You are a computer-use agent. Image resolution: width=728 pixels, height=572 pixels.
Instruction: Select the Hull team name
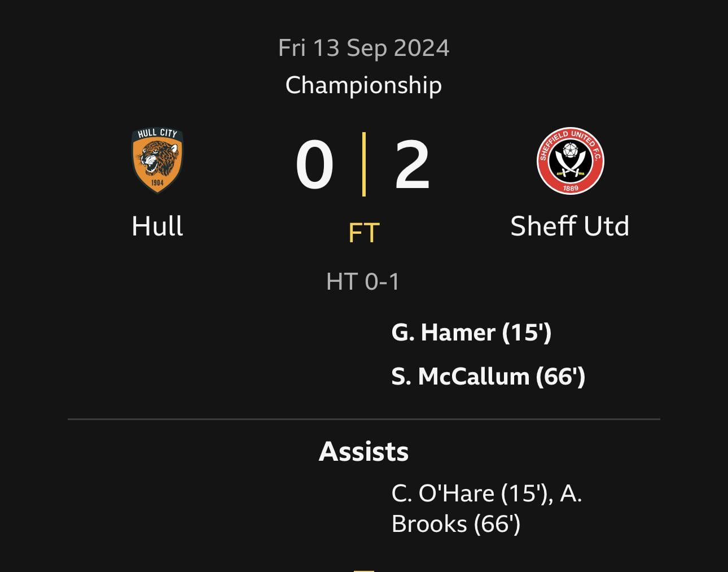(157, 226)
